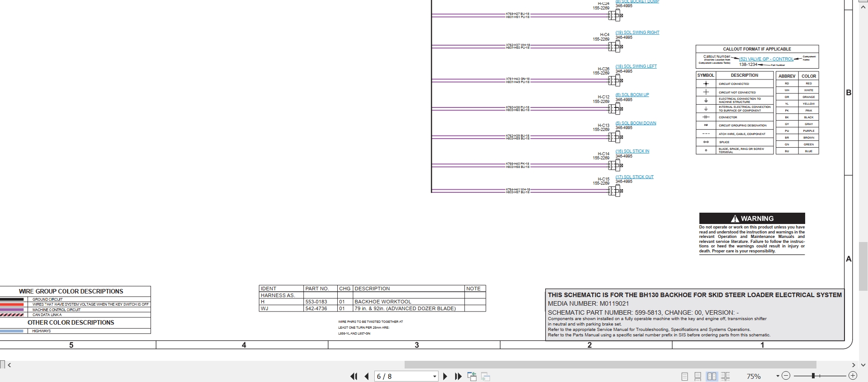
Task: Click the previous view icon
Action: [x=472, y=376]
